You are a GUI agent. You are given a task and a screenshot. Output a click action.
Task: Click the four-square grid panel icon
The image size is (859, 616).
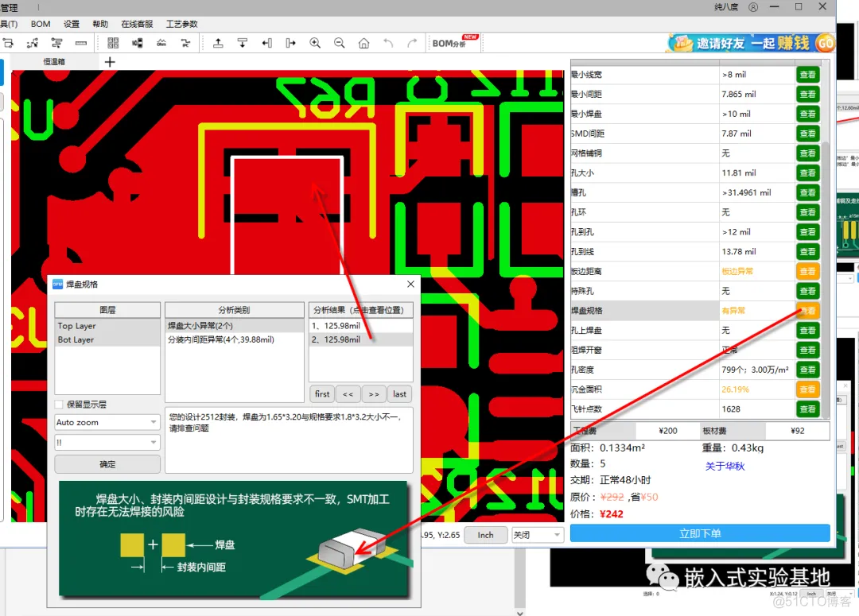tap(113, 43)
